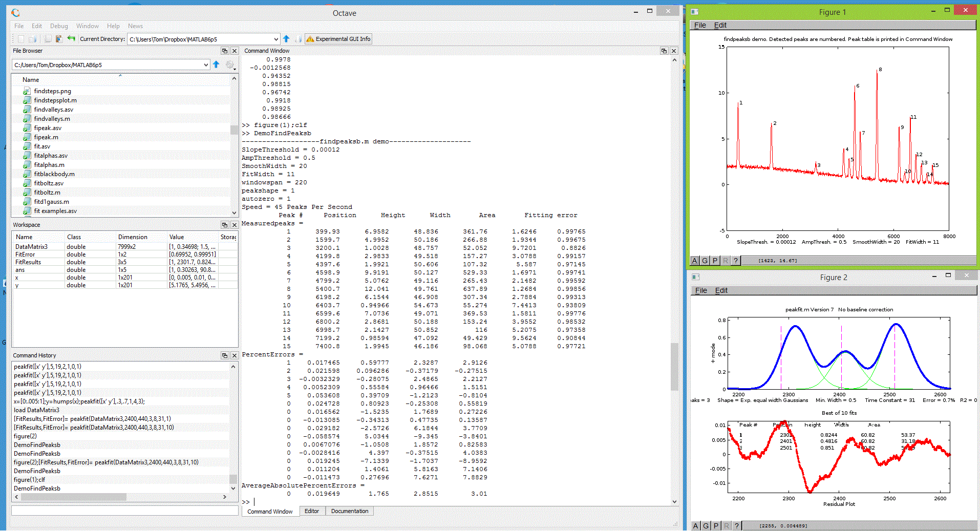Expand the Current Directory dropdown
Image resolution: width=980 pixels, height=531 pixels.
(x=276, y=39)
